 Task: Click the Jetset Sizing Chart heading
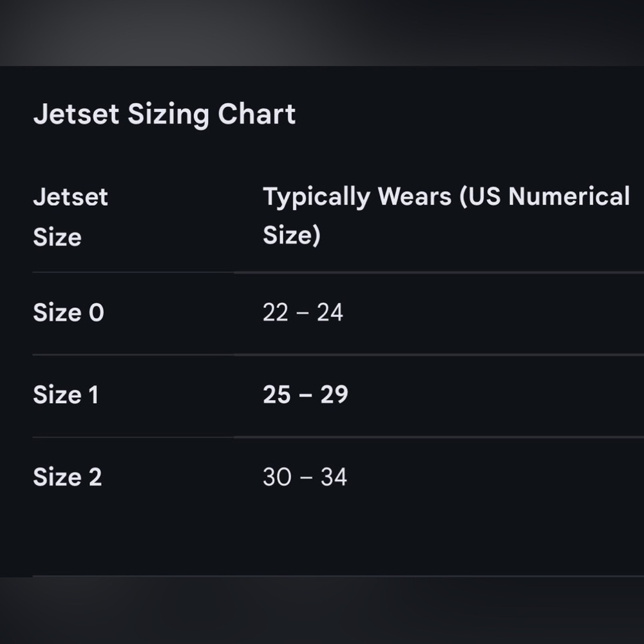(164, 114)
